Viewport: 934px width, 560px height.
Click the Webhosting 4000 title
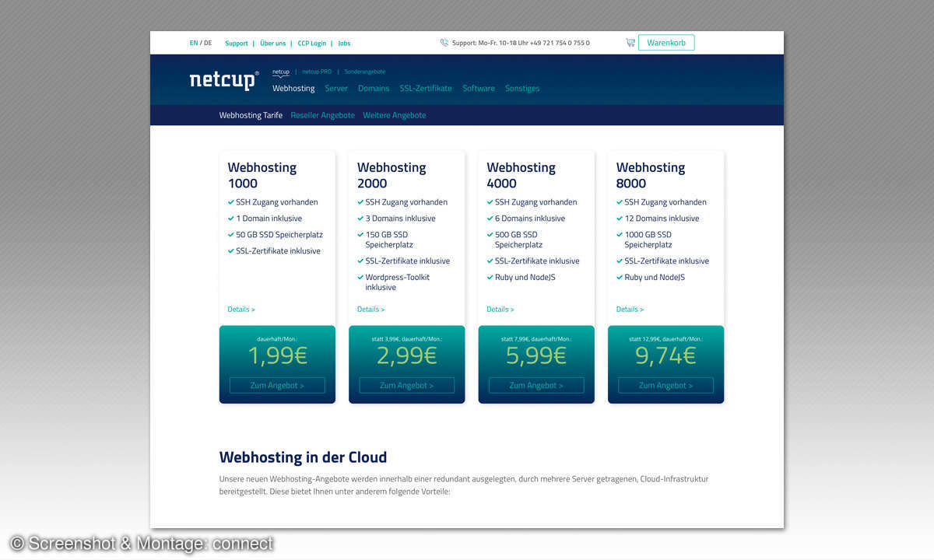point(521,175)
